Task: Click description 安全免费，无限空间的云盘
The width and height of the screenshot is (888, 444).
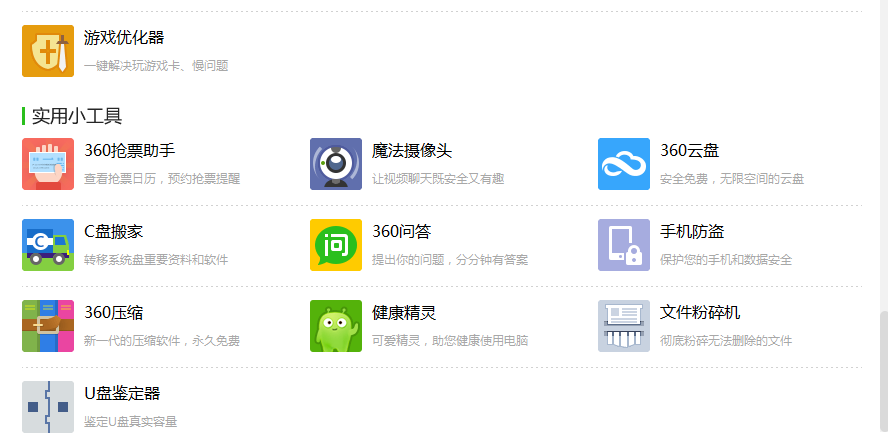Action: (x=732, y=179)
